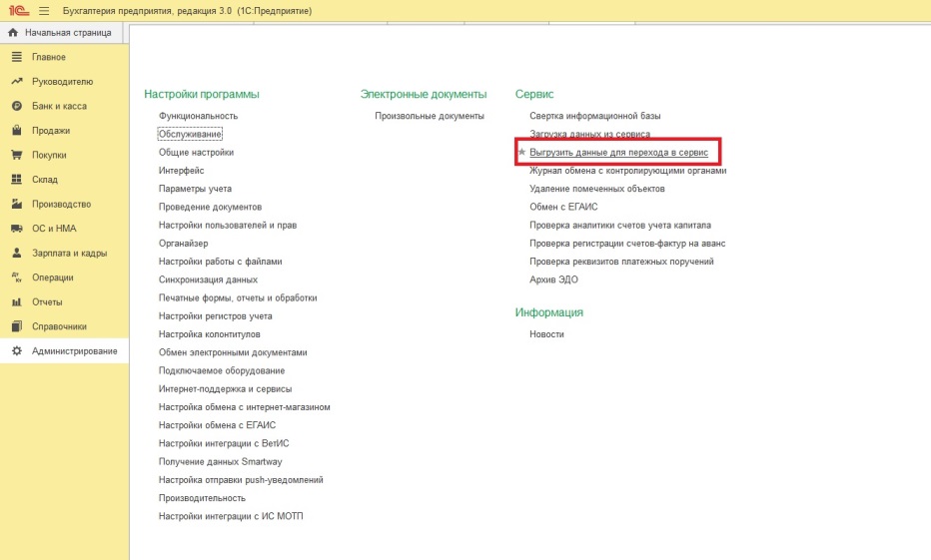Click the Справочники book icon
This screenshot has width=931, height=560.
click(x=17, y=326)
